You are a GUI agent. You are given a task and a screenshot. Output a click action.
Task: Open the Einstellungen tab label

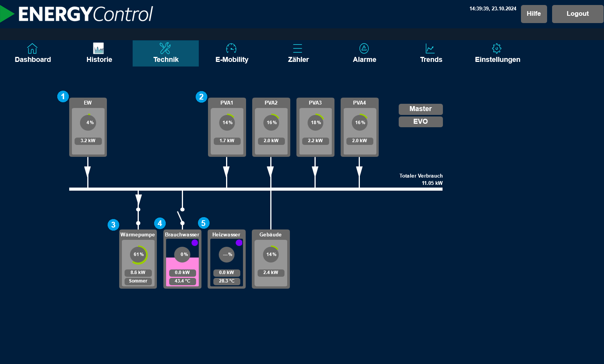pos(498,60)
